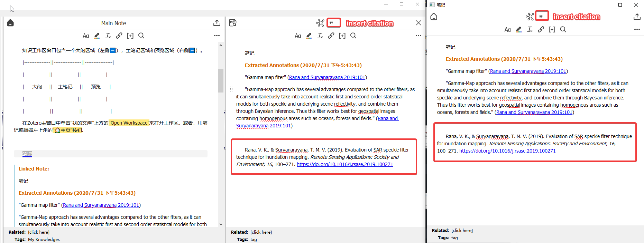Close the middle preview pane
This screenshot has width=644, height=243.
pyautogui.click(x=418, y=23)
